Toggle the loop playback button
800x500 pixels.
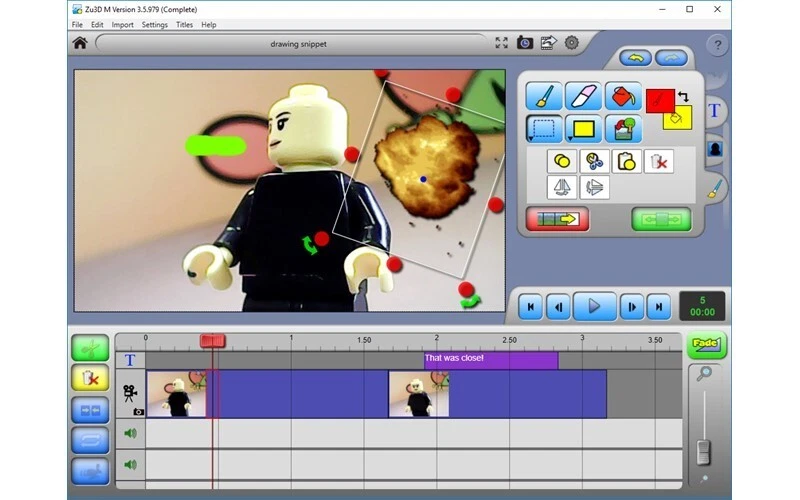[x=90, y=440]
